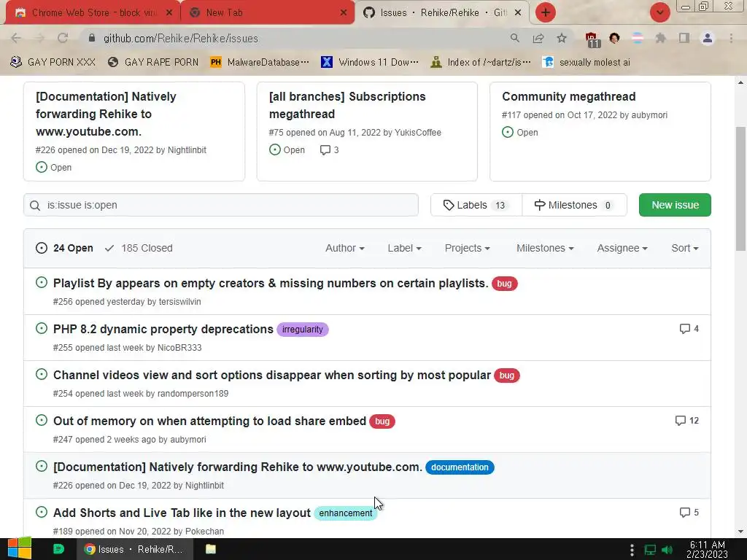Open Index of /~dartz/is bookmark
The height and width of the screenshot is (560, 747).
tap(481, 63)
